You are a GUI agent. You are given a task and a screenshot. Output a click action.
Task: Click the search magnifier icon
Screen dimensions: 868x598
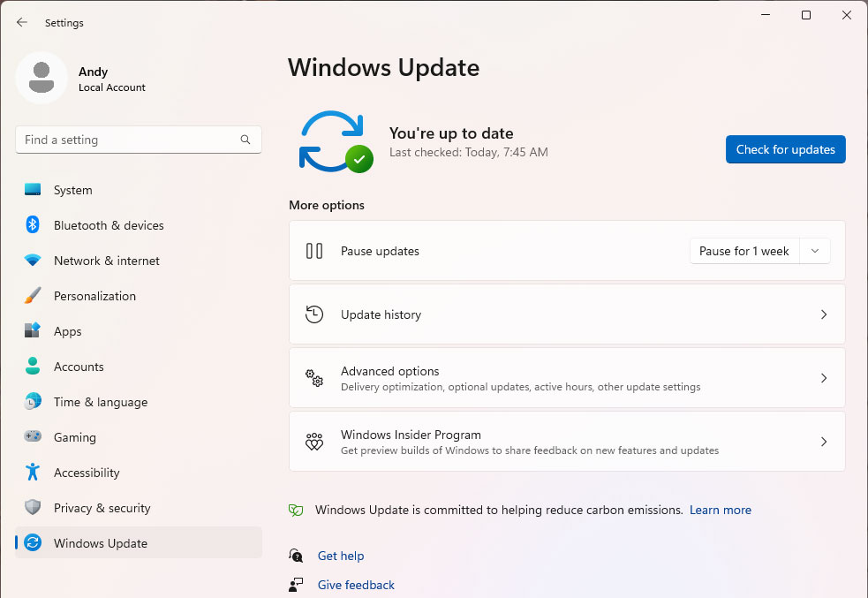point(245,140)
